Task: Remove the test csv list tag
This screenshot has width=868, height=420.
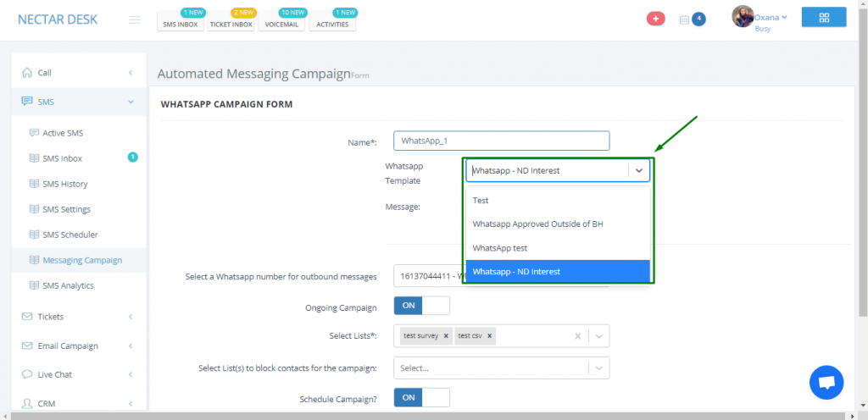Action: pyautogui.click(x=490, y=335)
